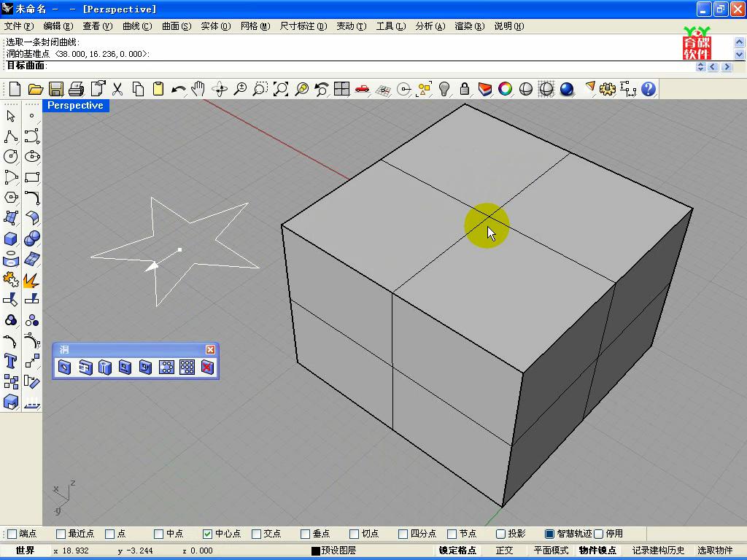Open the 变动 menu
The height and width of the screenshot is (560, 747).
pos(352,26)
